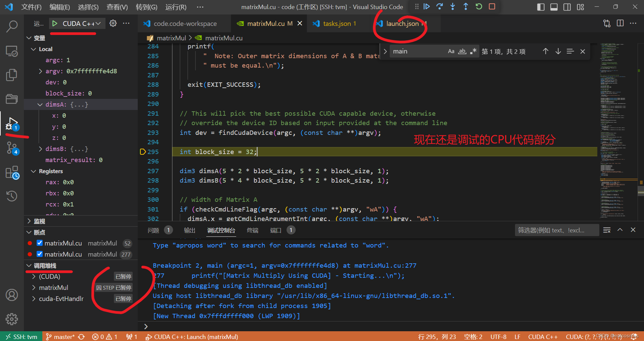Stop debugging via the red square icon

click(x=491, y=6)
